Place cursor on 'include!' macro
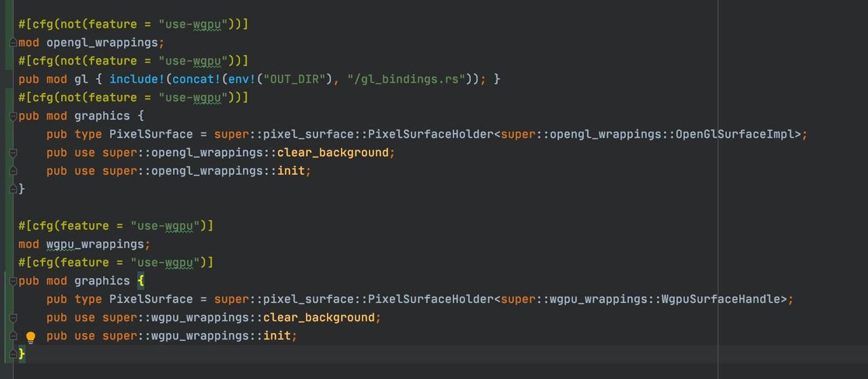This screenshot has width=868, height=379. coord(137,79)
